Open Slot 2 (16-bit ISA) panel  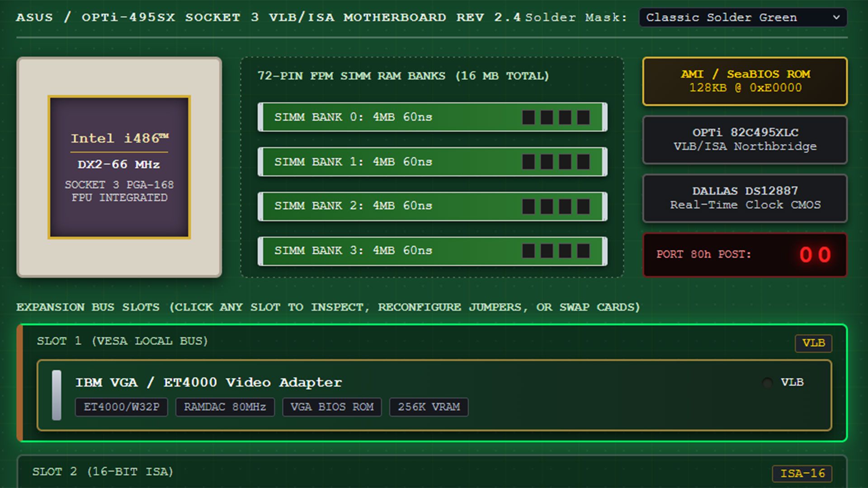coord(432,471)
